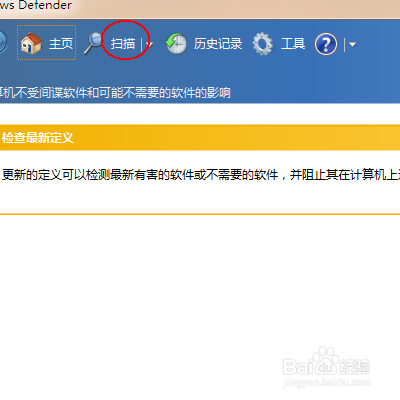Screen dimensions: 400x400
Task: Click the Home house icon
Action: [31, 43]
